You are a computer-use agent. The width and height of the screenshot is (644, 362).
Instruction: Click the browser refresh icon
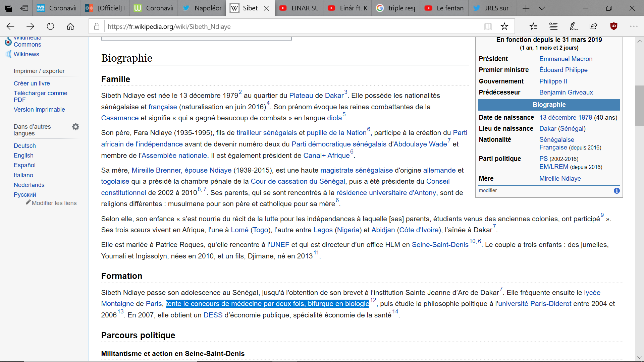[50, 26]
